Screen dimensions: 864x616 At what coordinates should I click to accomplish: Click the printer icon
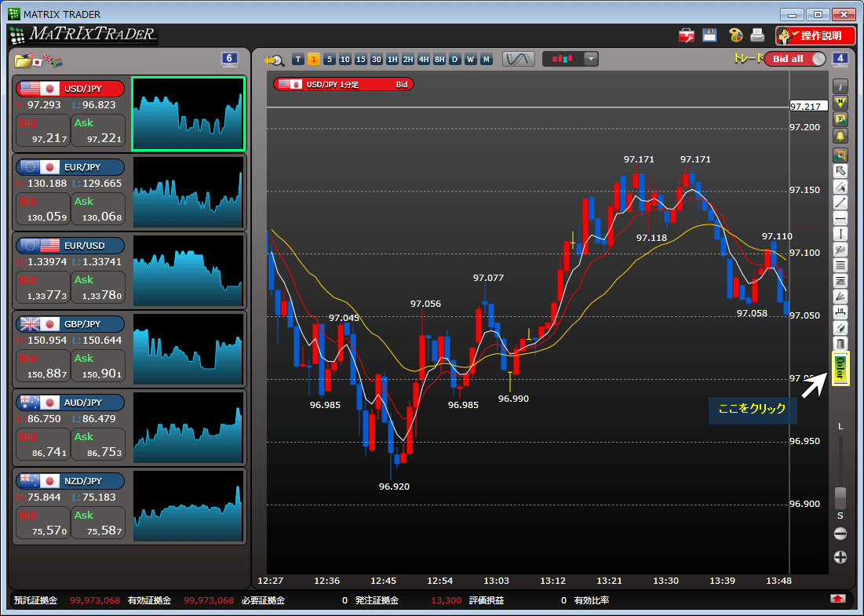[x=757, y=36]
